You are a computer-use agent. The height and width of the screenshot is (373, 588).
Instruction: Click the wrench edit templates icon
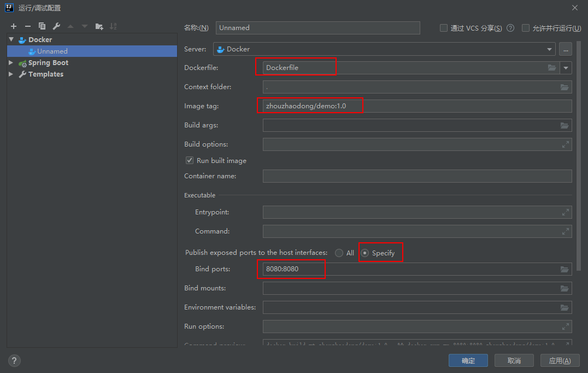[56, 26]
